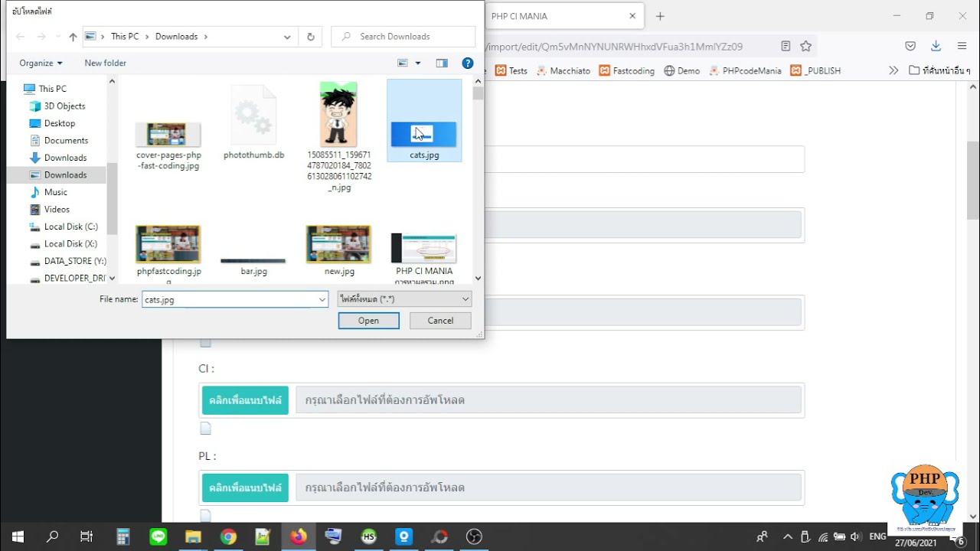
Task: Open Local Disk (X:) in sidebar
Action: click(70, 243)
